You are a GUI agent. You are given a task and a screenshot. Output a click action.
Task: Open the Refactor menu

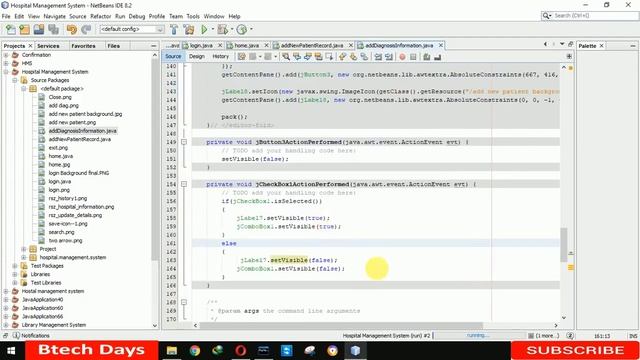coord(100,16)
